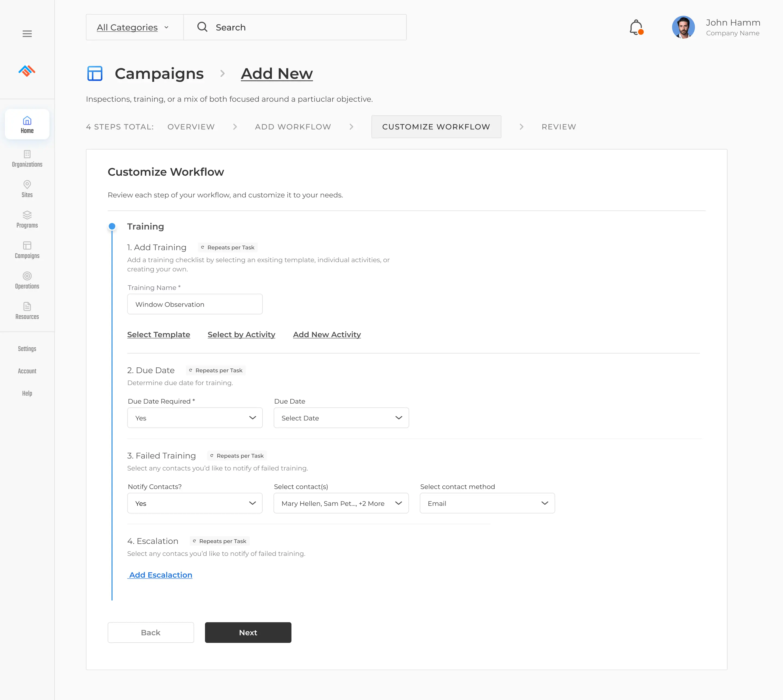Go to Overview step
Screen dimensions: 783x700
pyautogui.click(x=191, y=127)
